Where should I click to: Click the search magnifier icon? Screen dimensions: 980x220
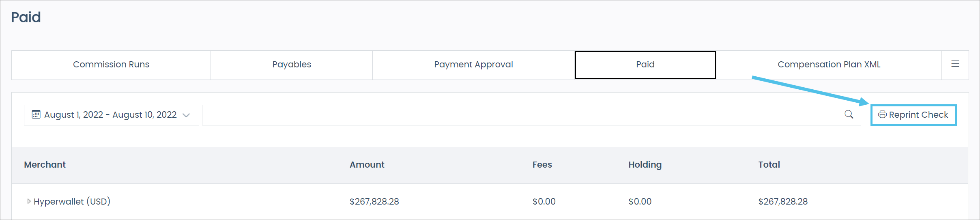(x=849, y=115)
